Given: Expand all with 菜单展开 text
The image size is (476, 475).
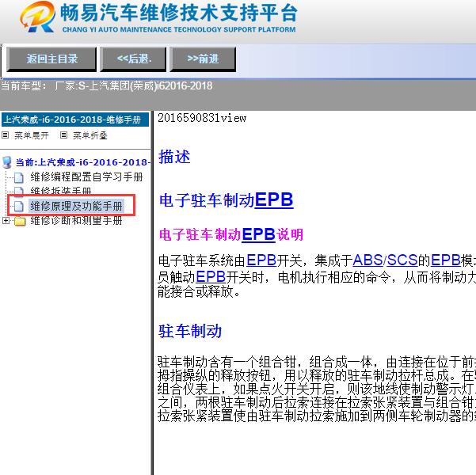Looking at the screenshot, I should coord(32,135).
